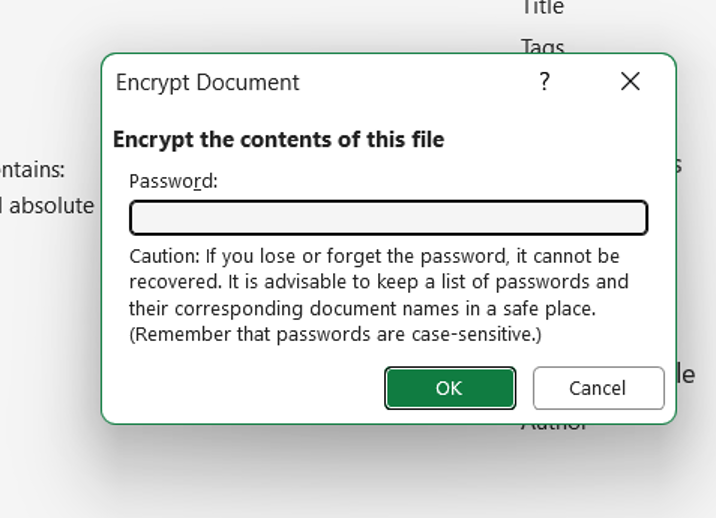716x518 pixels.
Task: Click the Encrypt Document title bar text
Action: (x=207, y=82)
